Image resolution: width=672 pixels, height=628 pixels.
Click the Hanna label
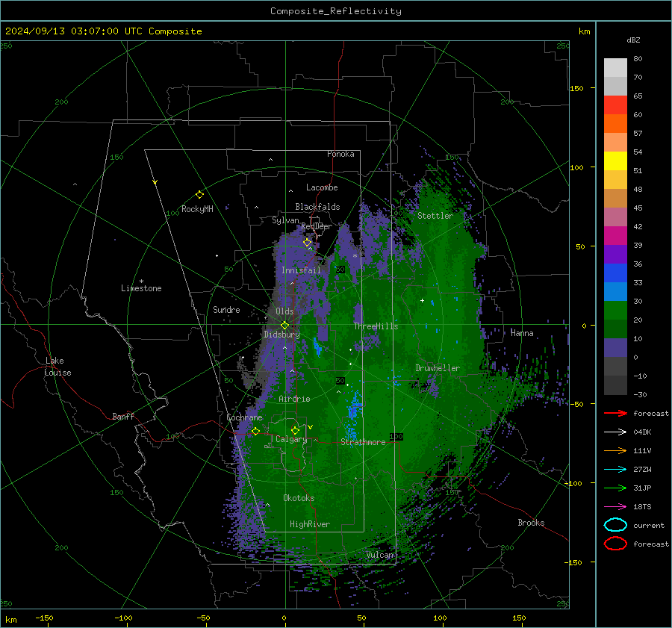click(522, 333)
